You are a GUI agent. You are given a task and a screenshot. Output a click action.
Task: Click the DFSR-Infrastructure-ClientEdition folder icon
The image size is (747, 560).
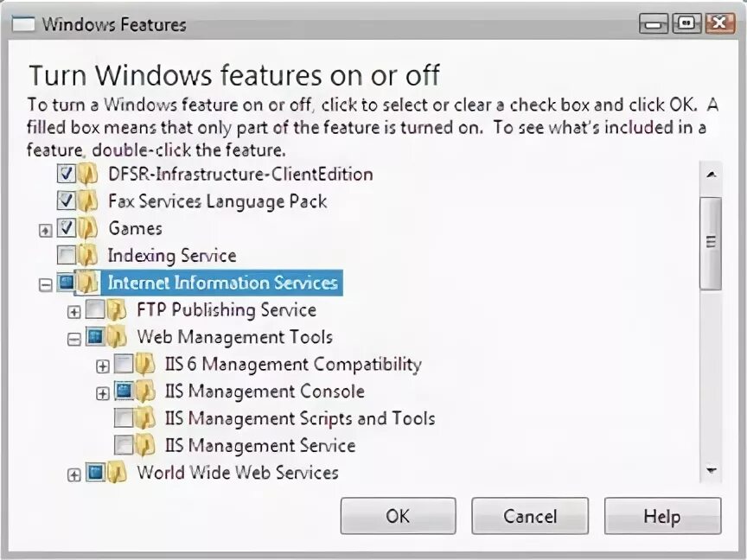pos(88,175)
